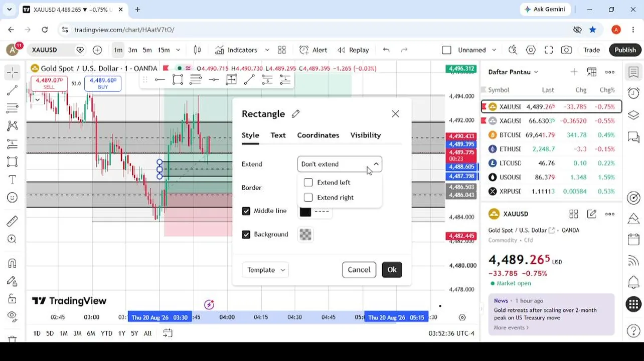Check the Extend right option

[x=308, y=198]
